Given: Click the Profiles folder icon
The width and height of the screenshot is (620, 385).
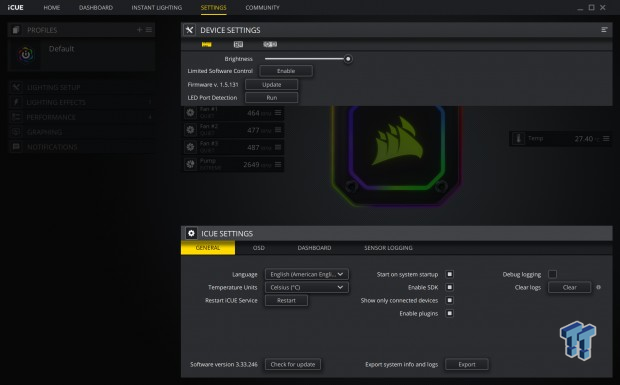Looking at the screenshot, I should (16, 30).
